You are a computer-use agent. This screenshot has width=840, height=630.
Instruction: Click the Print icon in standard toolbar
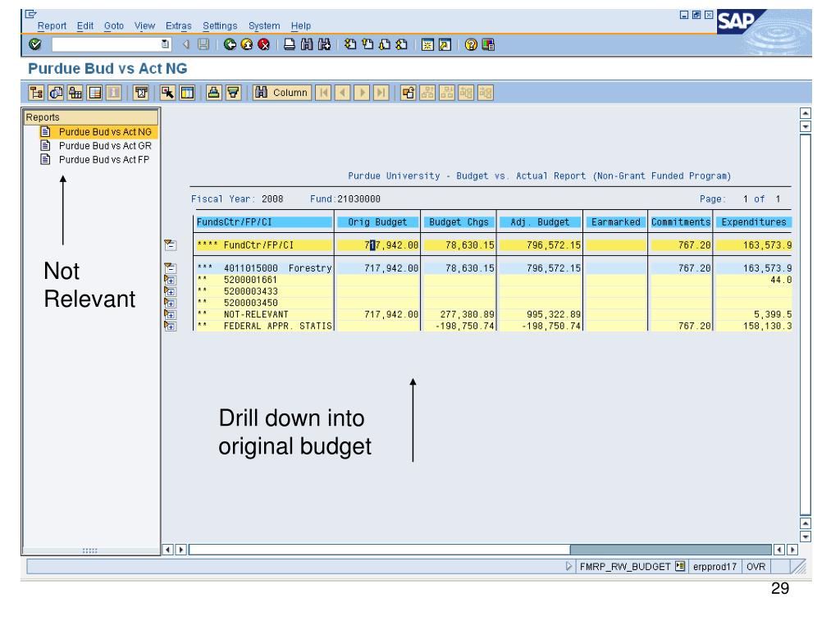[290, 44]
